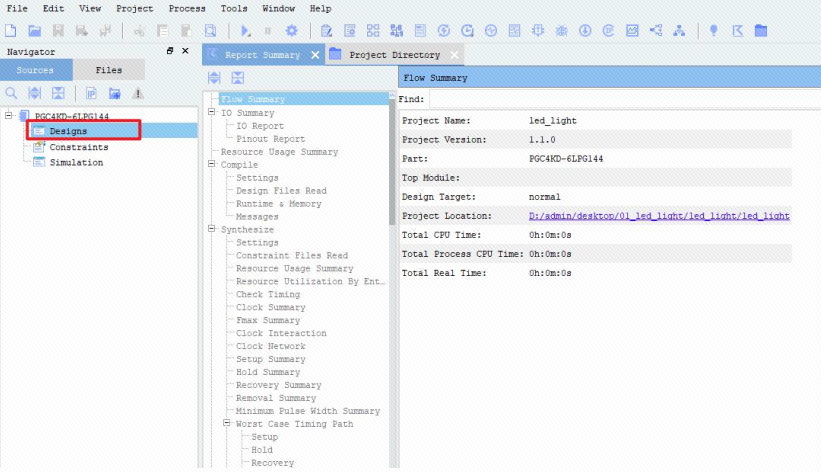
Task: Open the project location path link
Action: coord(659,216)
